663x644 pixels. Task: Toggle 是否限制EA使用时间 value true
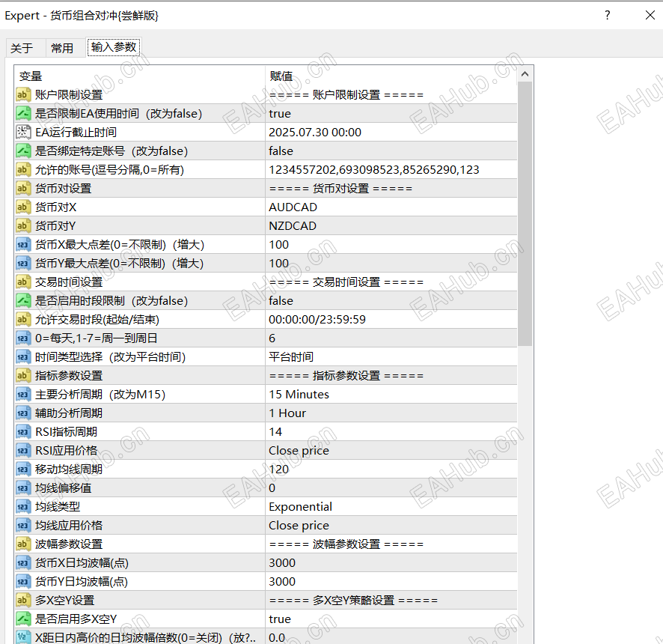[391, 113]
